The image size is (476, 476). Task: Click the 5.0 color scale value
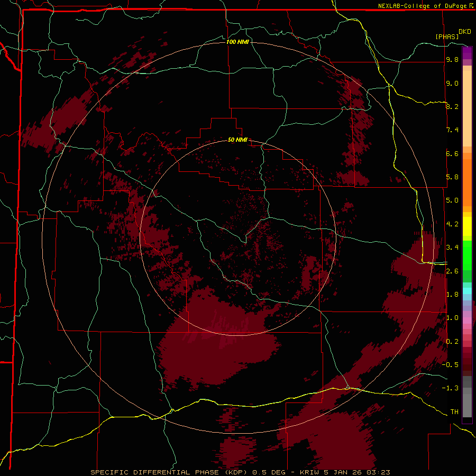tap(452, 200)
